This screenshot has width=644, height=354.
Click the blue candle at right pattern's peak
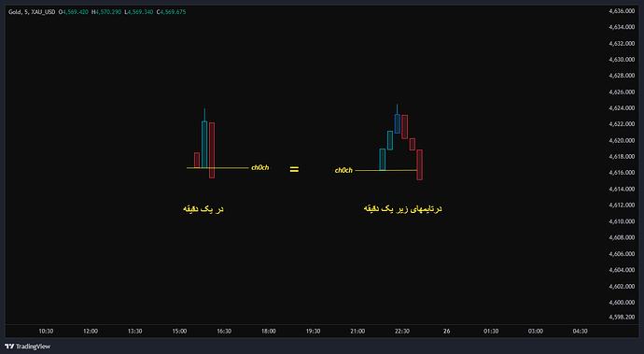(398, 123)
